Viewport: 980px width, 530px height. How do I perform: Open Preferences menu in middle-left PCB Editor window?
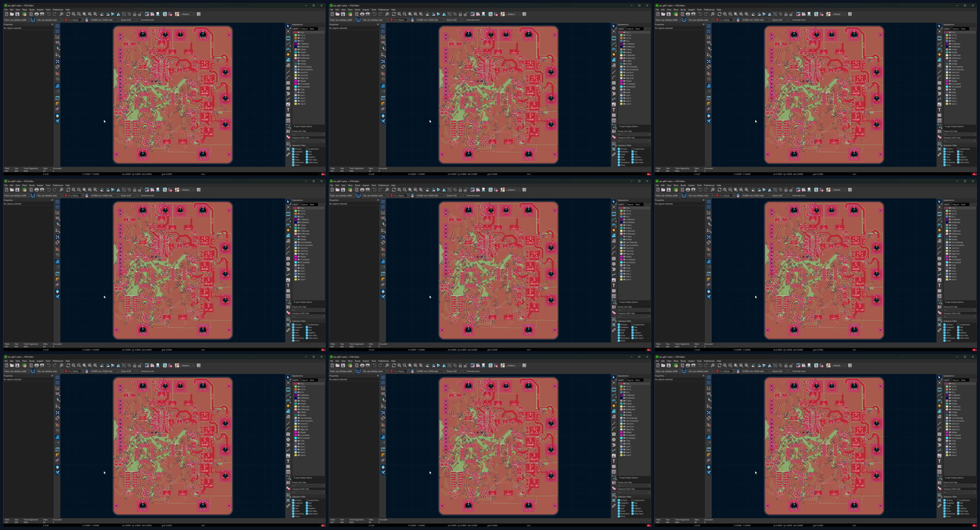coord(58,185)
